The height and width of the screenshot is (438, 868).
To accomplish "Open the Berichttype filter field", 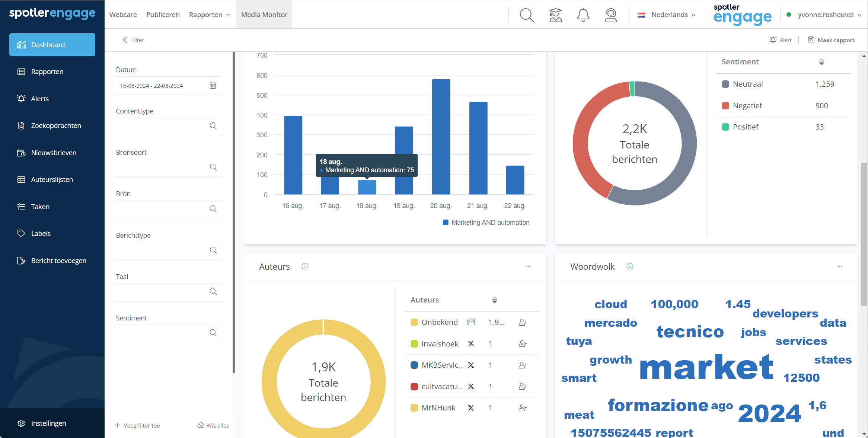I will point(169,251).
